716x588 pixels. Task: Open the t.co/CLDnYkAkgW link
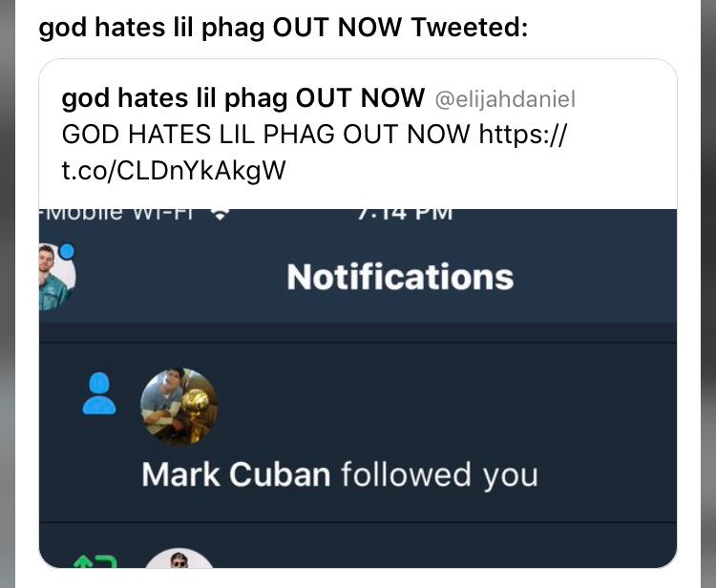(174, 170)
